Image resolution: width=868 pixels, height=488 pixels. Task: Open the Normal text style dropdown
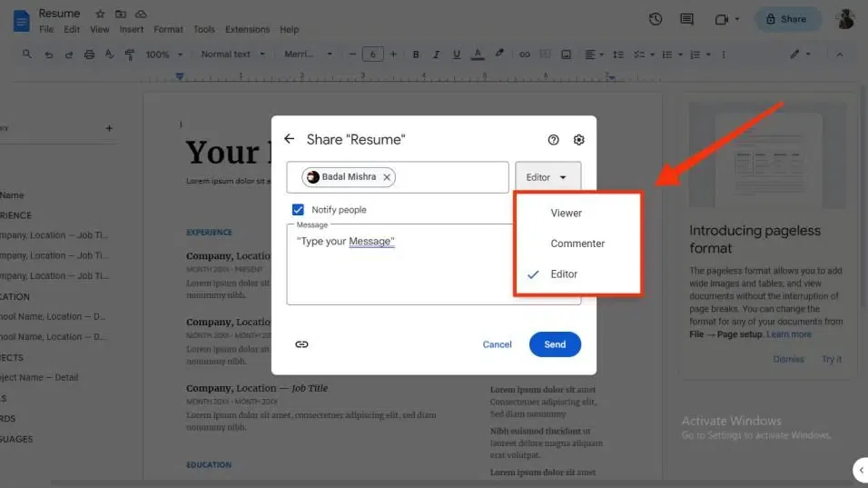point(232,55)
